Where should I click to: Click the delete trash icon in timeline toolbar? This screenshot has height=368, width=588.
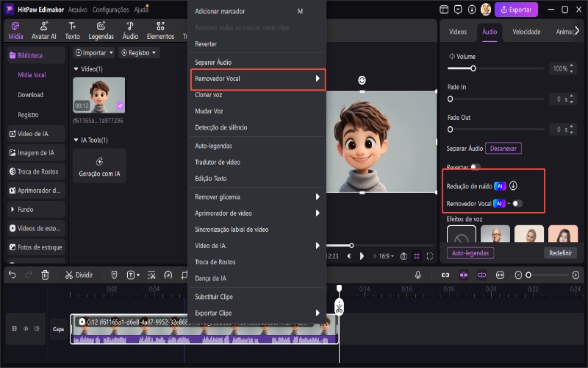(45, 275)
